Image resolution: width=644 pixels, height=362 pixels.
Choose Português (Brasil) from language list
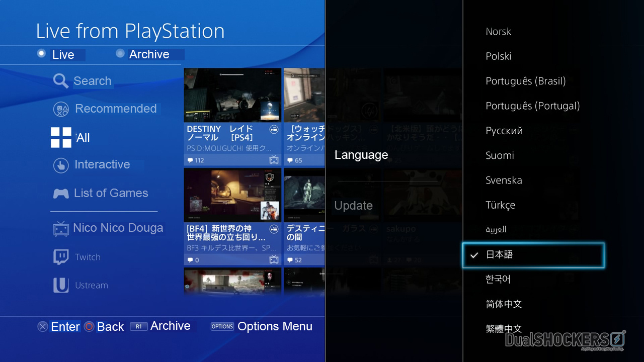526,81
